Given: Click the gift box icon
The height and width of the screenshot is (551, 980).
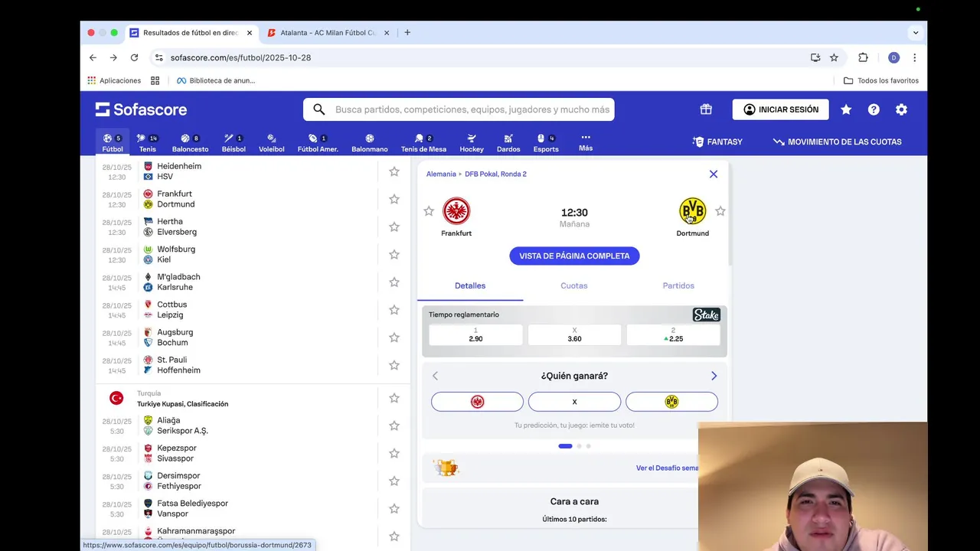Looking at the screenshot, I should (706, 109).
